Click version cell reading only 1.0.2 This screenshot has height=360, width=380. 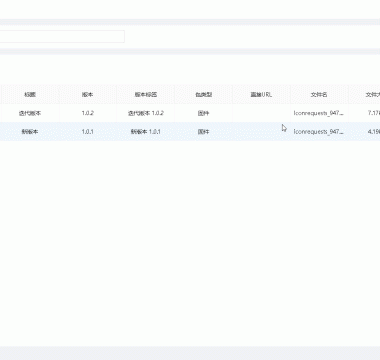88,113
